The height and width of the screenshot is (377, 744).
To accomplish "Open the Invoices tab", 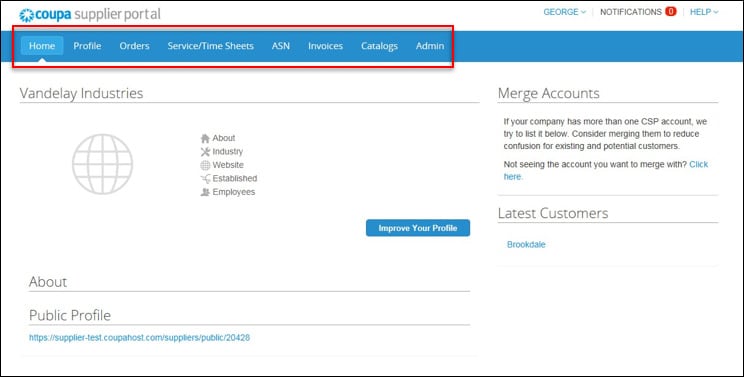I will pos(325,46).
